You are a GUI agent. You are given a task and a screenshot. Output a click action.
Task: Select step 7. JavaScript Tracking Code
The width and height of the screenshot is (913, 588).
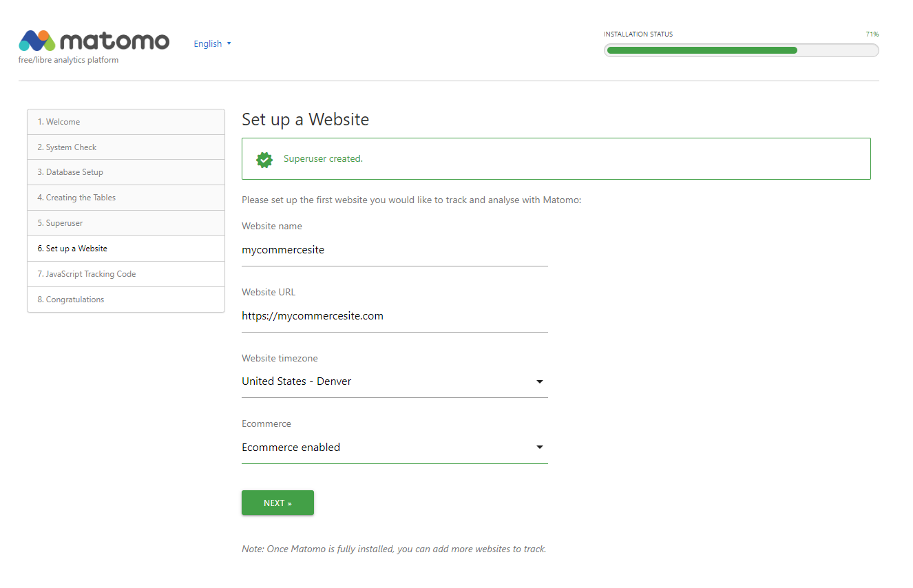tap(126, 274)
